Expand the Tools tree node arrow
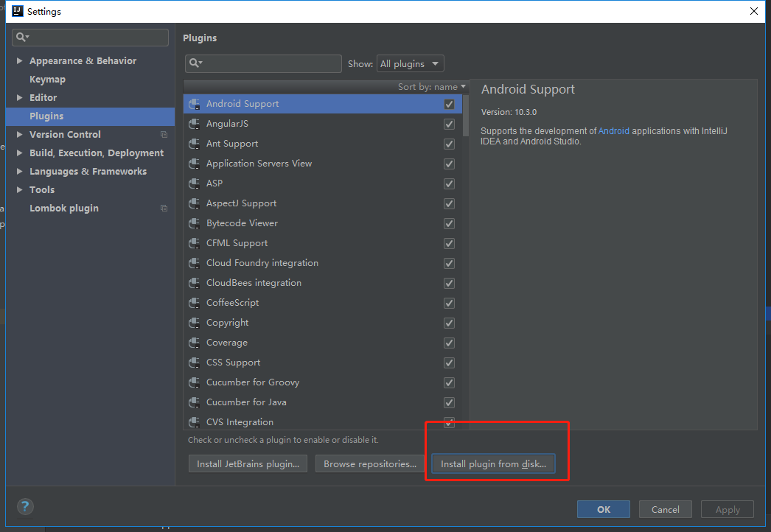The width and height of the screenshot is (771, 532). [20, 190]
